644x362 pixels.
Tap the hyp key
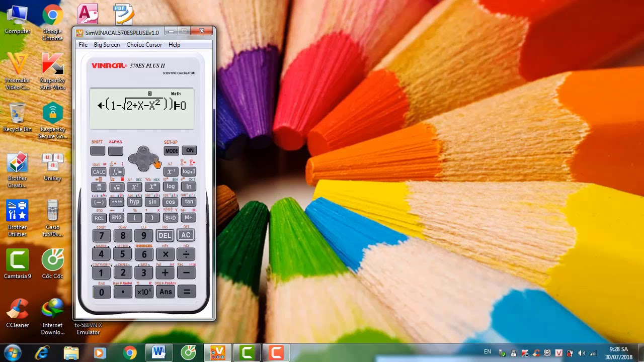(134, 202)
